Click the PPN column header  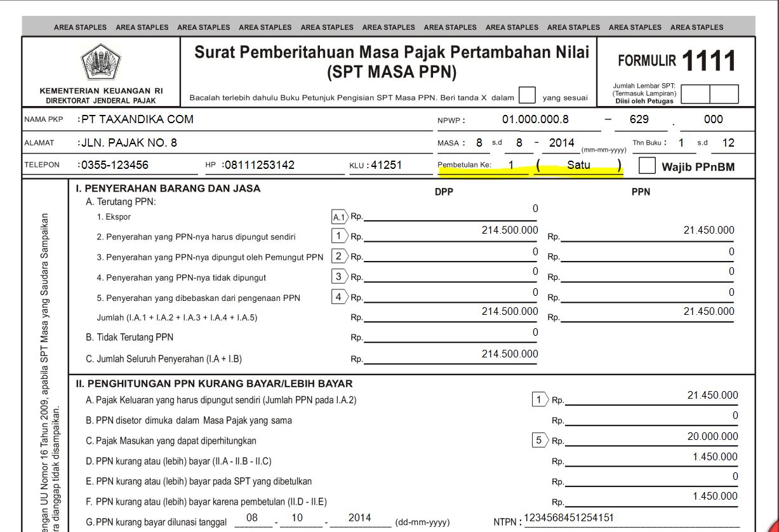point(641,192)
